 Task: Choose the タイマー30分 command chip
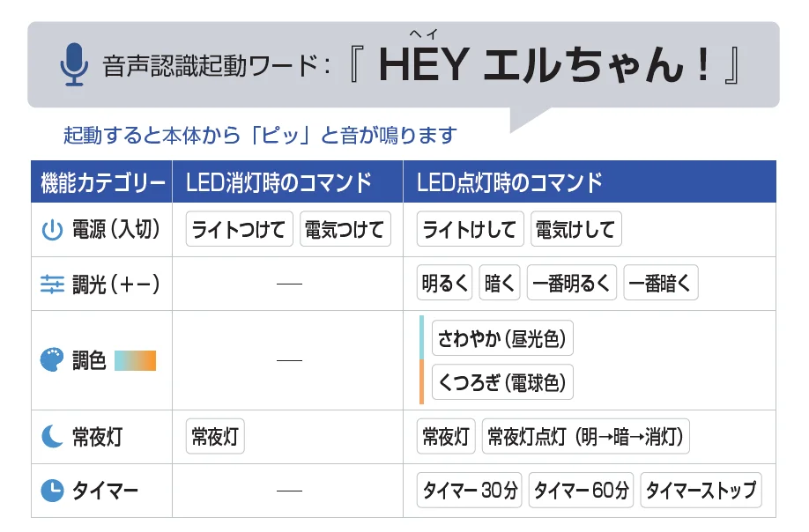click(x=470, y=490)
